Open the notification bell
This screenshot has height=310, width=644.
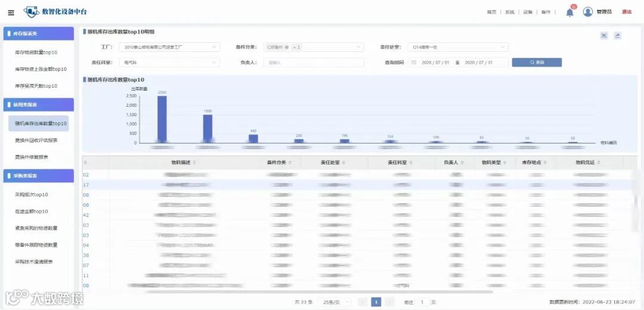[x=569, y=13]
